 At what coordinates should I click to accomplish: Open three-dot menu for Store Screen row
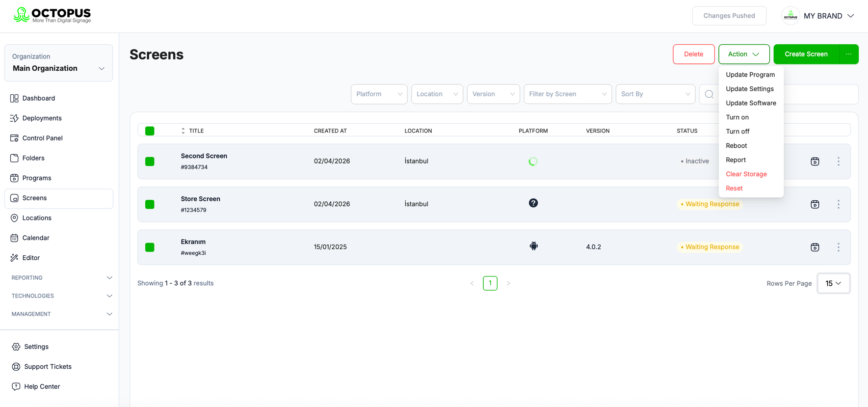pos(838,204)
